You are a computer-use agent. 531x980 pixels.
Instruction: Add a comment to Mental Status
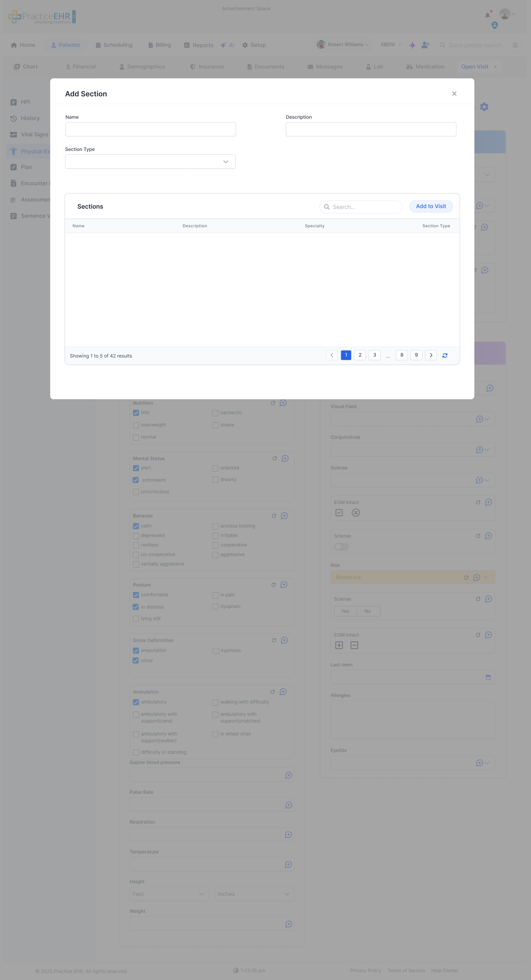(285, 458)
